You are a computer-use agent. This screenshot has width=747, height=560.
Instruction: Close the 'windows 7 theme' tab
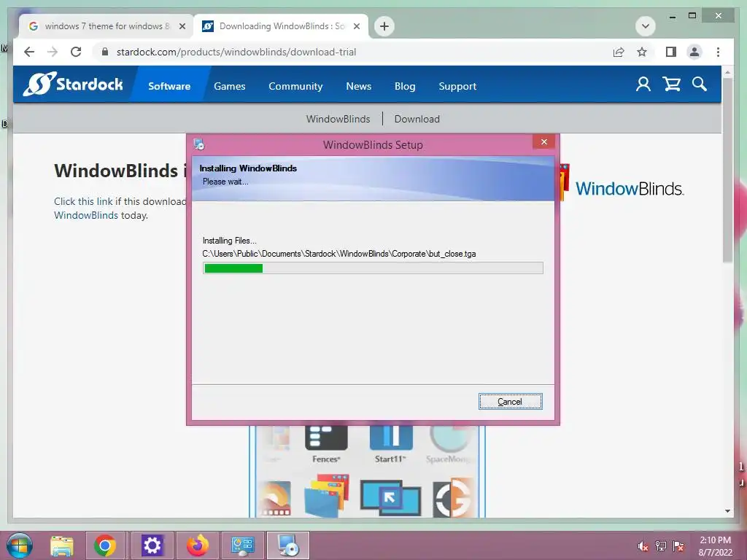182,26
